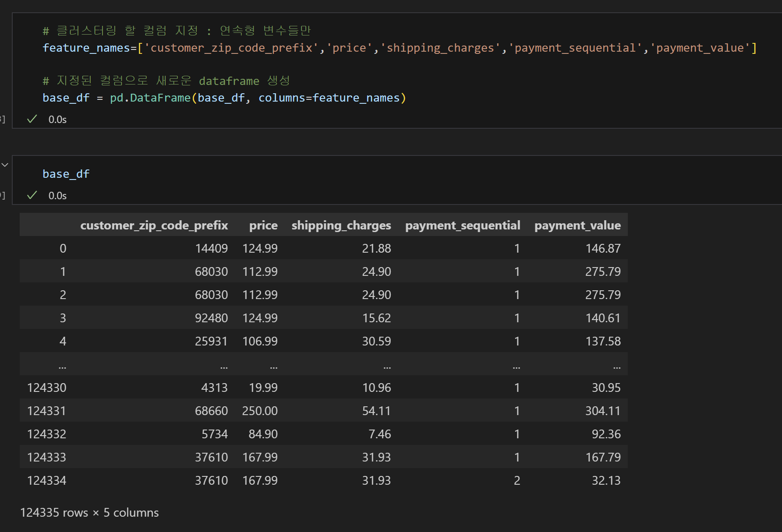Viewport: 782px width, 532px height.
Task: Click the success checkmark under the base_df cell
Action: click(x=32, y=195)
